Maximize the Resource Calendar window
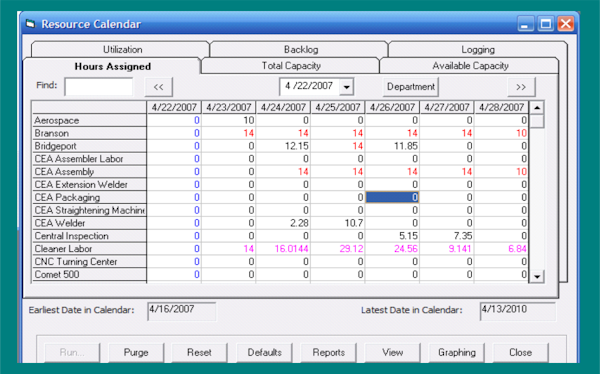 [545, 24]
